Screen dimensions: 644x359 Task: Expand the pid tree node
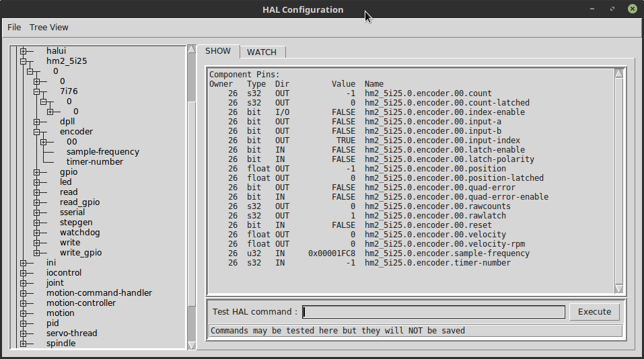24,323
